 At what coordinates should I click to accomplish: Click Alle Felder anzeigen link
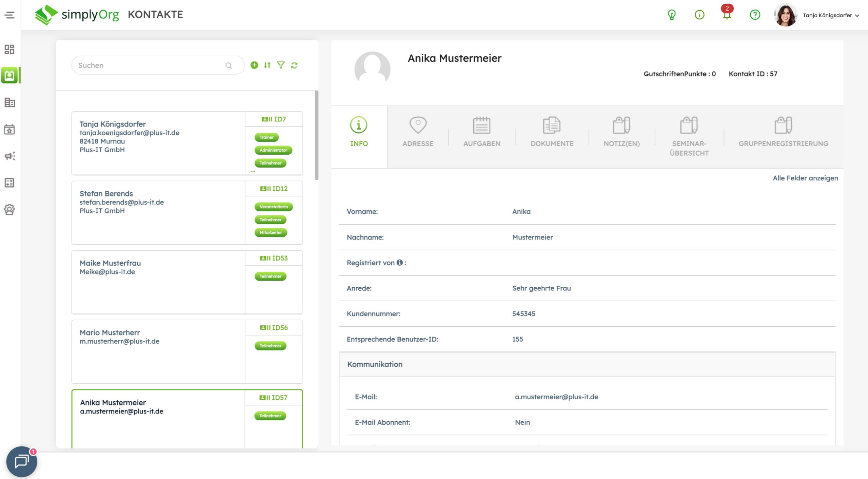click(x=805, y=178)
